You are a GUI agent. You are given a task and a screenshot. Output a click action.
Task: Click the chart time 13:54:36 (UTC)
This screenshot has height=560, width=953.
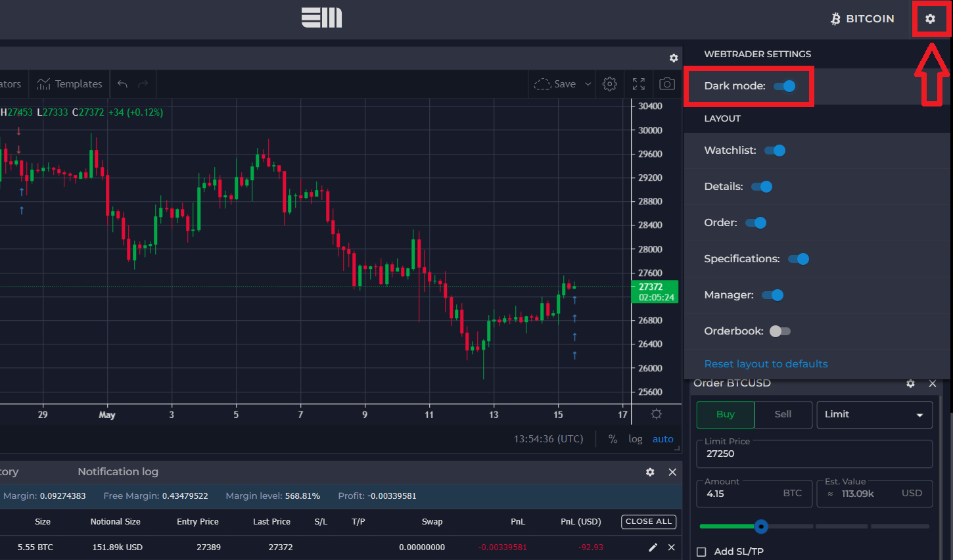tap(548, 439)
